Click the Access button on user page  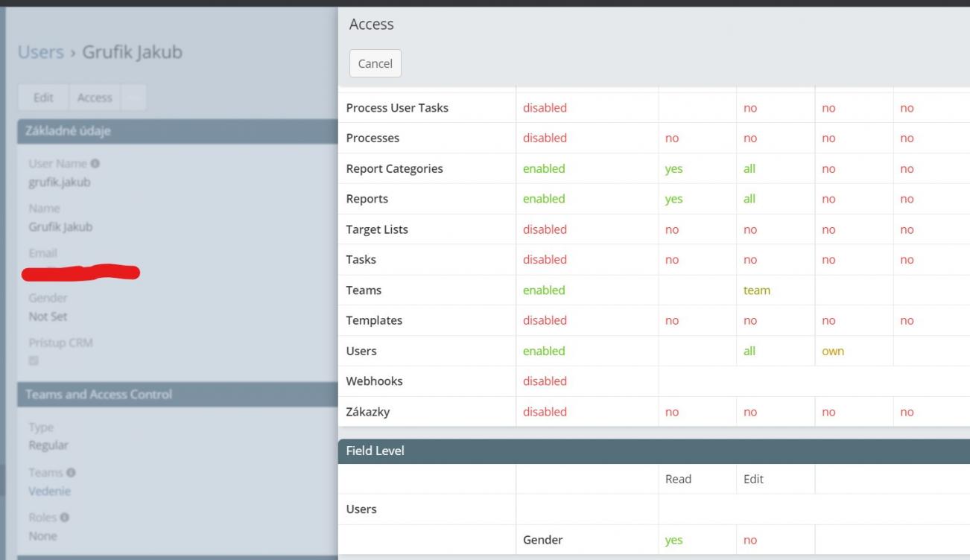click(x=95, y=98)
